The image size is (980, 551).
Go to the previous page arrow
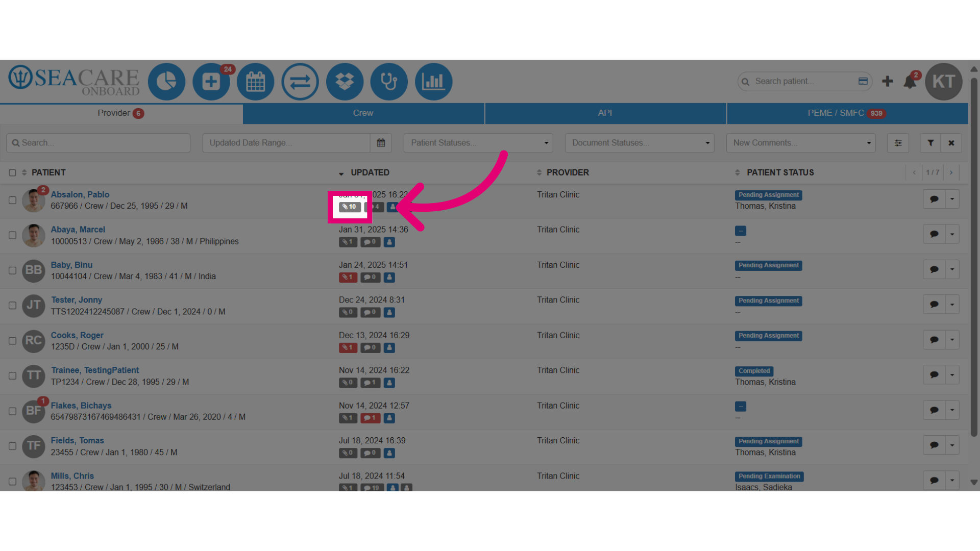[x=914, y=172]
